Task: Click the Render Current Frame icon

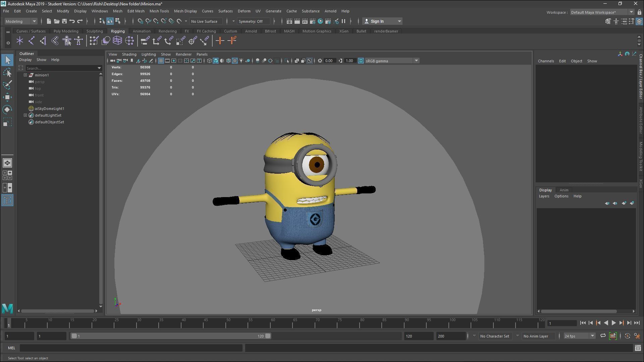Action: (x=297, y=21)
